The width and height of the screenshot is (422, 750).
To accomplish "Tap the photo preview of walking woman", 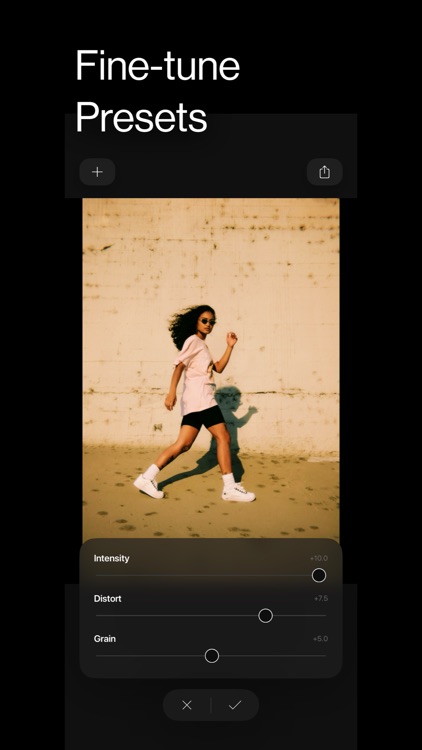I will tap(211, 368).
